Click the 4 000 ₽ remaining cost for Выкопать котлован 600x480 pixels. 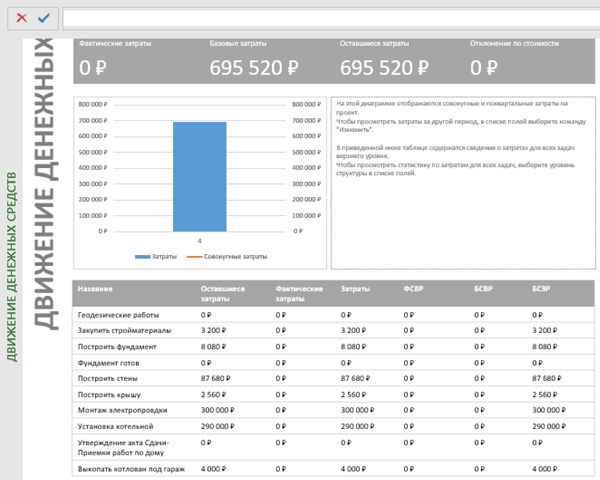(x=214, y=469)
